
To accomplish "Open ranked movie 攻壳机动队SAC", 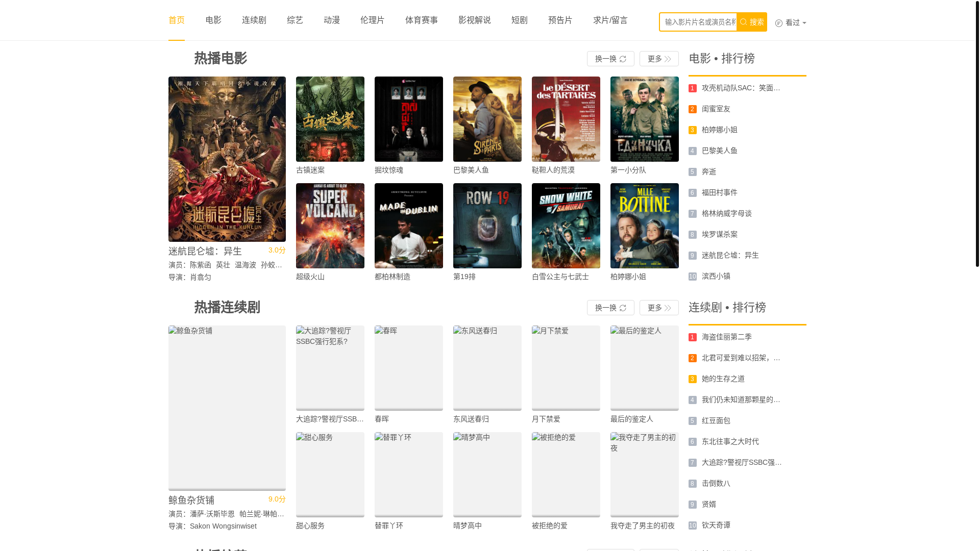I will tap(741, 88).
